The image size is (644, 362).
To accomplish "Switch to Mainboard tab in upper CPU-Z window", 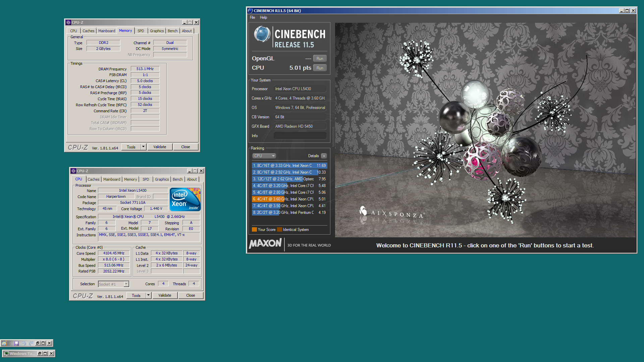I will tap(107, 31).
